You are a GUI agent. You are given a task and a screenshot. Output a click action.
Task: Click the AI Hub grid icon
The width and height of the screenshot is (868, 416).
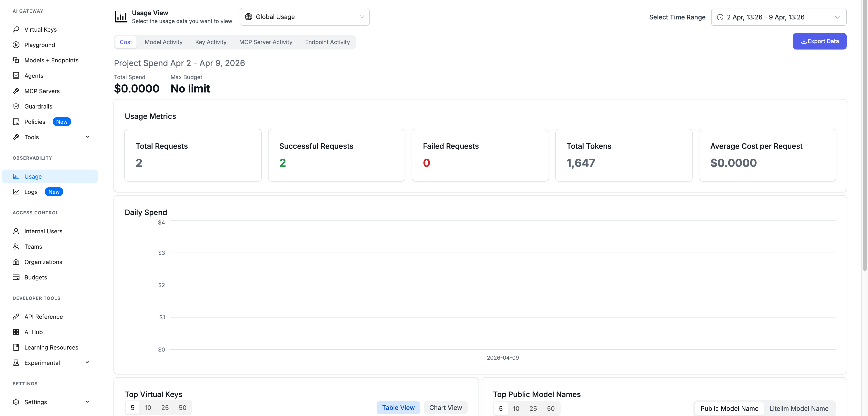(16, 332)
